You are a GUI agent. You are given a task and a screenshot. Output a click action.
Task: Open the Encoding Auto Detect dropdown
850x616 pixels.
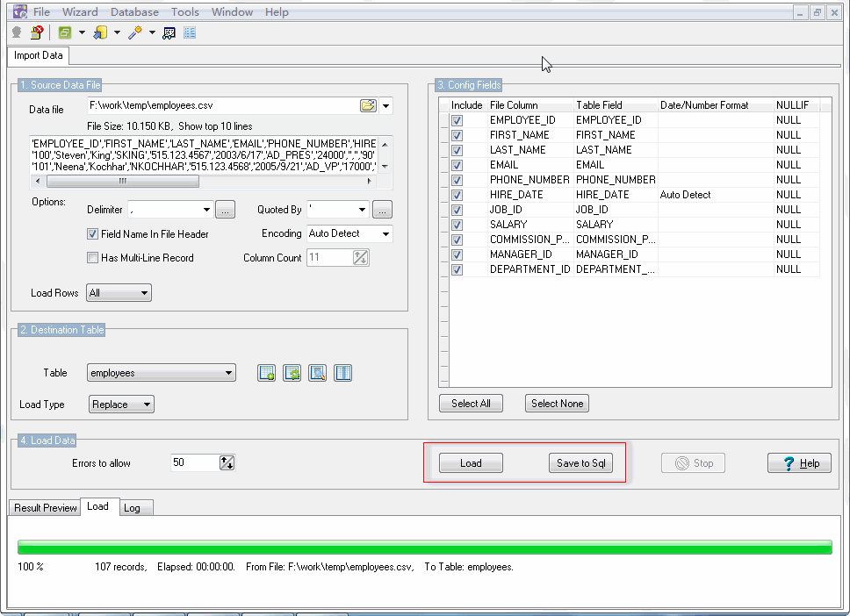pyautogui.click(x=386, y=234)
